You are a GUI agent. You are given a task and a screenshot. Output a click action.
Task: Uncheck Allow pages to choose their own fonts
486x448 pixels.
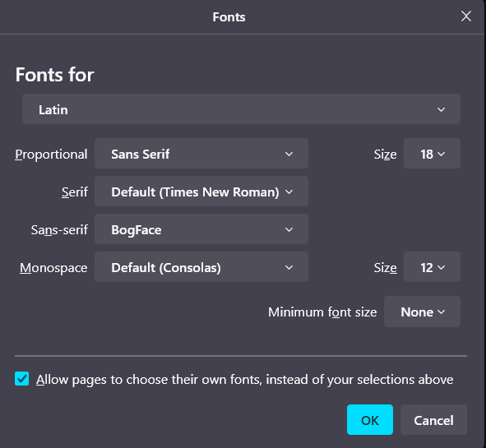coord(21,379)
